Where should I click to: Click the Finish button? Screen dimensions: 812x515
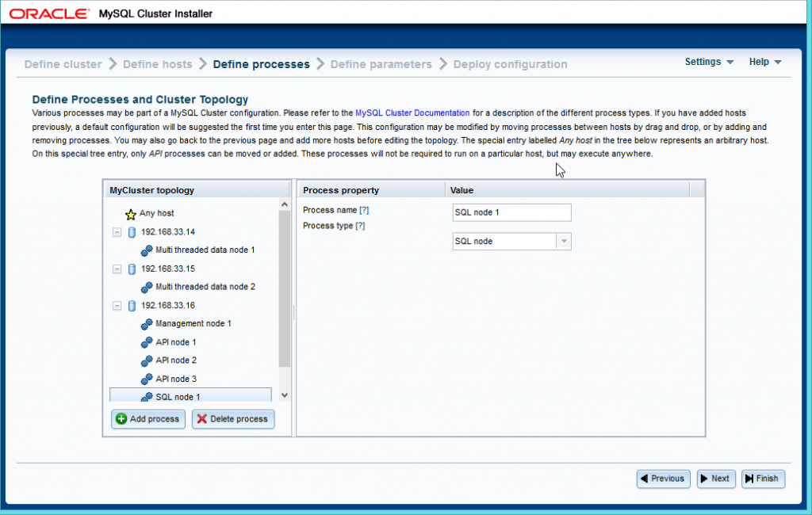(x=762, y=479)
